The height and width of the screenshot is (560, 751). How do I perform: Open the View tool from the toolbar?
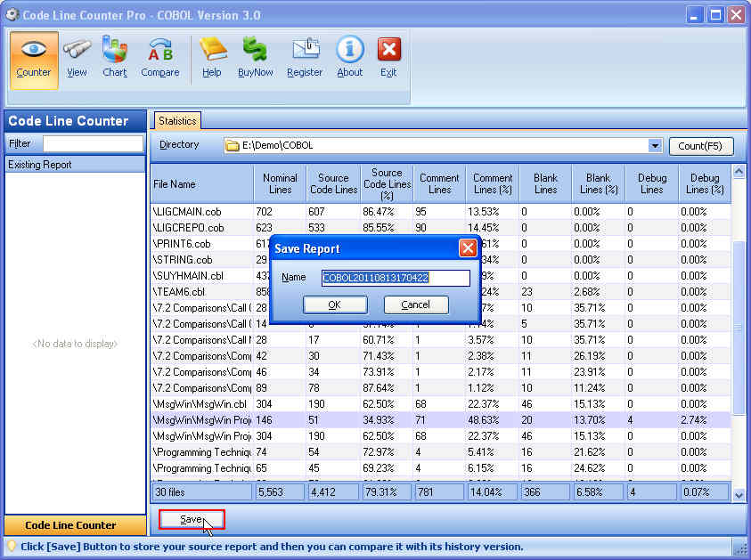pyautogui.click(x=77, y=57)
